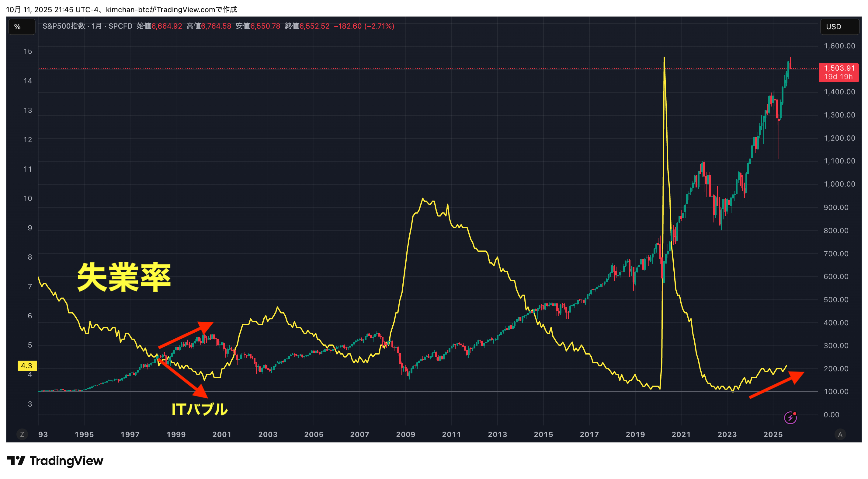
Task: Click the S&P500指数 symbol legend title
Action: pos(64,26)
